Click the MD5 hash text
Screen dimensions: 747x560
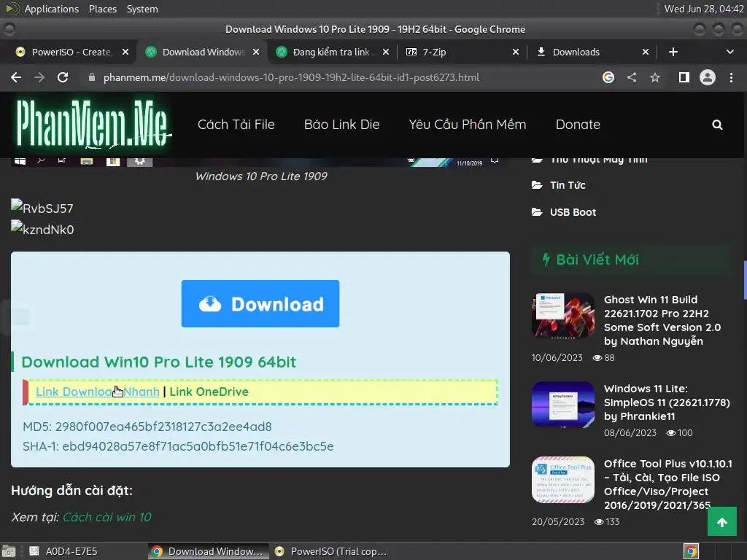(x=147, y=426)
